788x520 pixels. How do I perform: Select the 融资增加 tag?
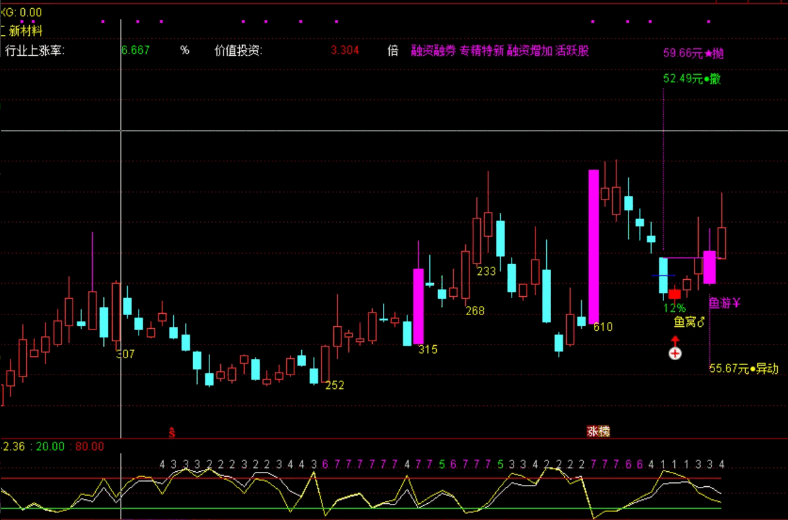(x=530, y=50)
